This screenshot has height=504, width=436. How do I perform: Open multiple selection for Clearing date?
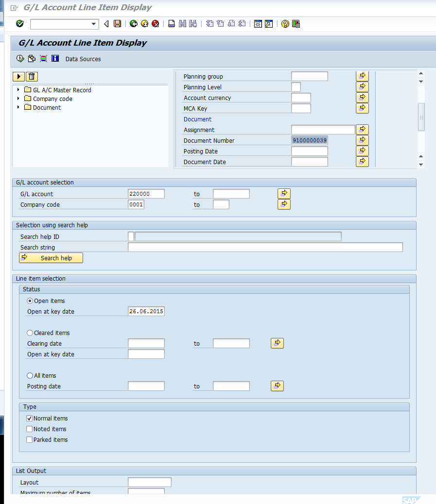coord(278,343)
